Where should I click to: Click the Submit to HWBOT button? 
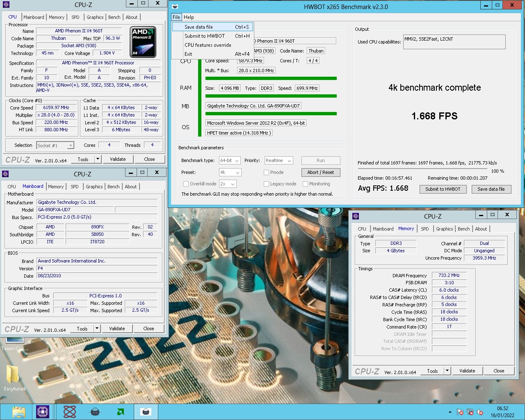pyautogui.click(x=443, y=189)
